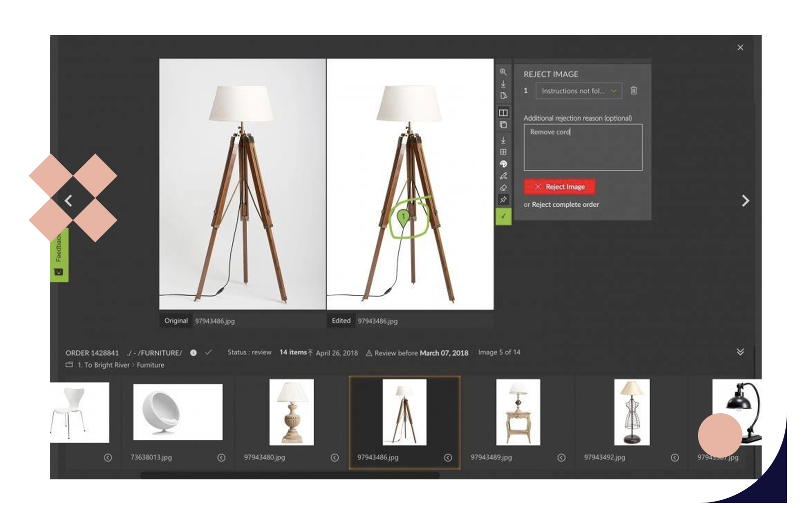Click circle arrow icon for 97943480.jpg

pos(335,458)
